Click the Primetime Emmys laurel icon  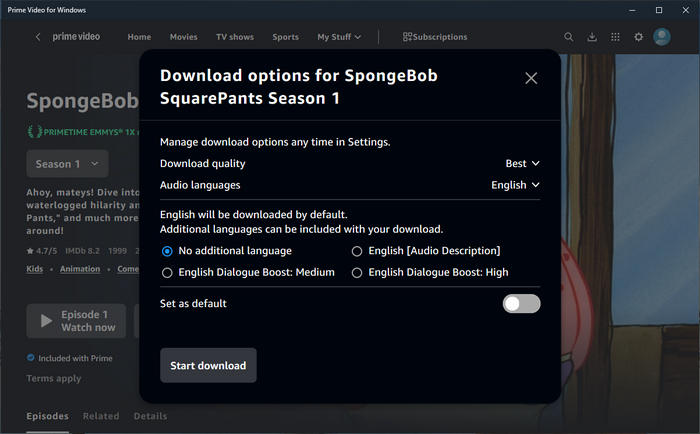coord(34,132)
